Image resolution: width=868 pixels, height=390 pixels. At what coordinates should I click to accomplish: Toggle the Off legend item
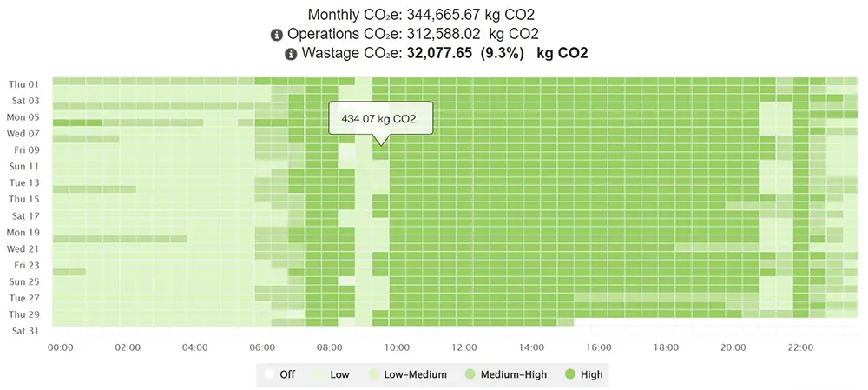coord(281,374)
